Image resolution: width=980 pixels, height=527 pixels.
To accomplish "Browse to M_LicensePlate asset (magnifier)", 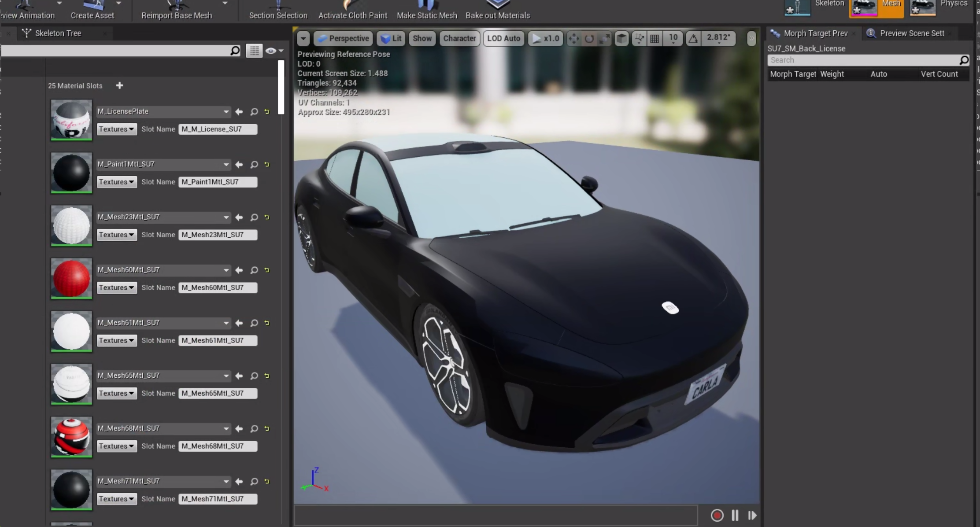I will pyautogui.click(x=254, y=112).
